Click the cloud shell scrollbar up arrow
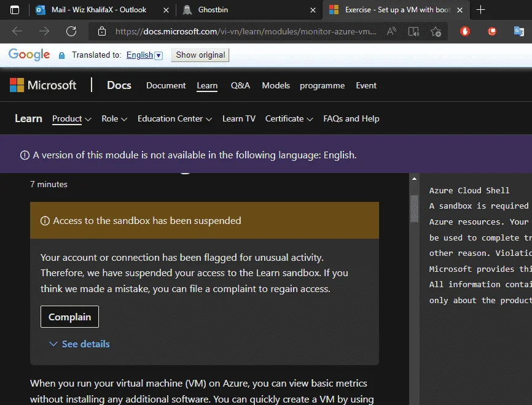Screen dimensions: 532x405 414,179
